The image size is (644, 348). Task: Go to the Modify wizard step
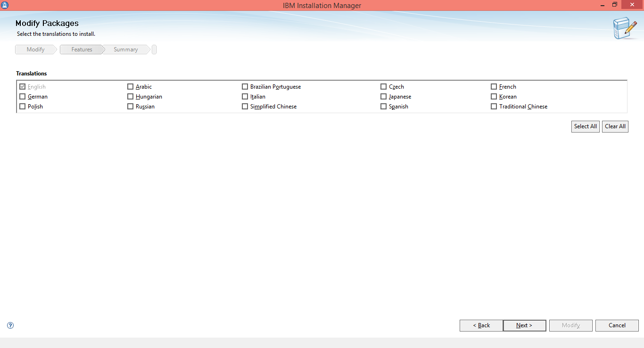pos(36,50)
